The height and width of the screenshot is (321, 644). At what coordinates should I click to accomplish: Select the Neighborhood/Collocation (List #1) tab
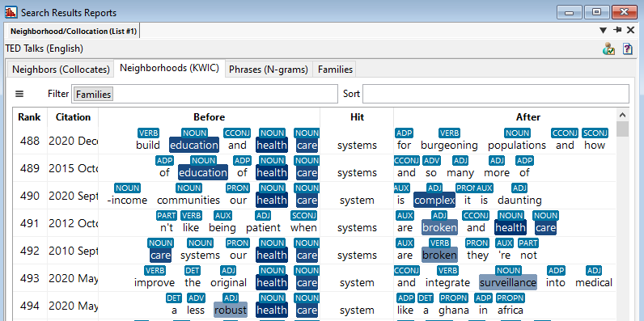(x=74, y=32)
